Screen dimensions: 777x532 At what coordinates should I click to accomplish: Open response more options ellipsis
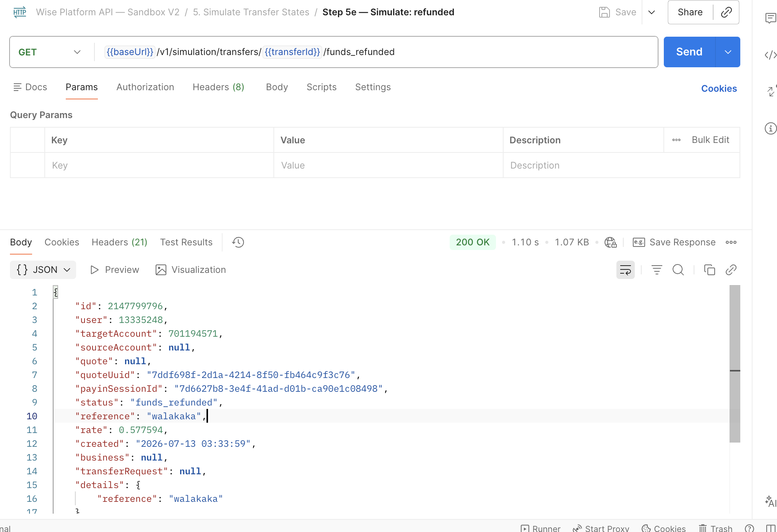pyautogui.click(x=731, y=242)
